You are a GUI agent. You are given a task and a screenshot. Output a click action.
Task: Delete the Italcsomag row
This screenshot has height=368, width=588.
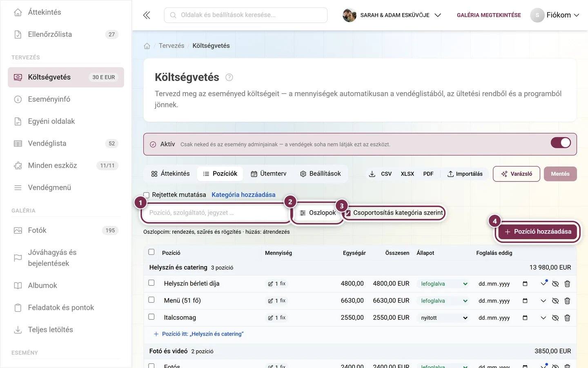pos(567,318)
